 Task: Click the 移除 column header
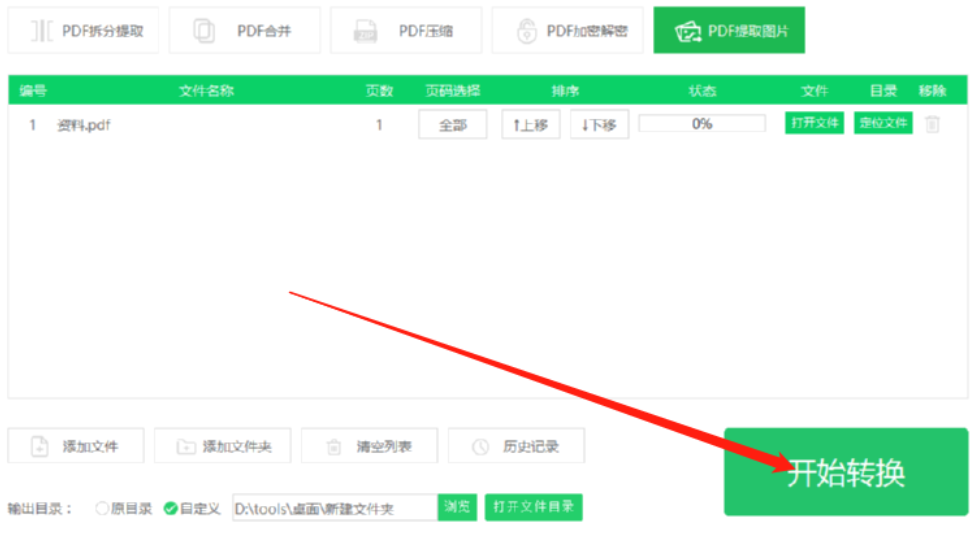coord(932,91)
